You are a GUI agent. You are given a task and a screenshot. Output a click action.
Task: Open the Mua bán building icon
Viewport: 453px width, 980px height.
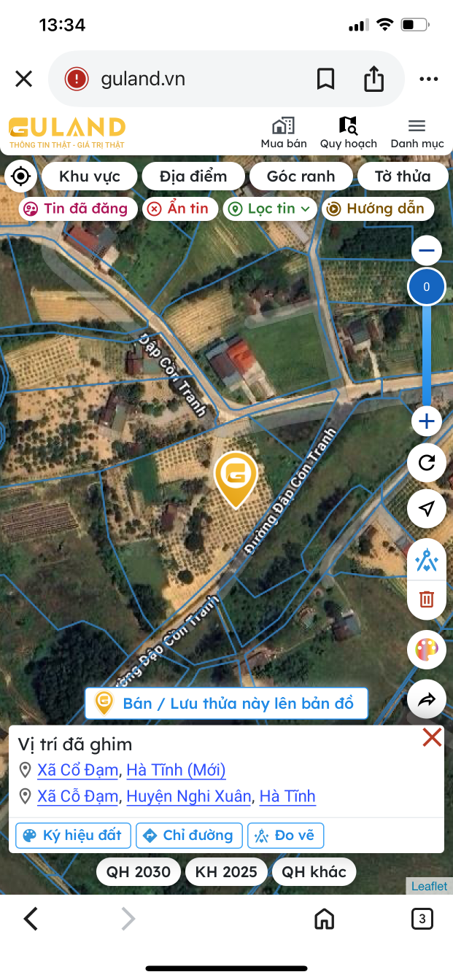click(284, 125)
